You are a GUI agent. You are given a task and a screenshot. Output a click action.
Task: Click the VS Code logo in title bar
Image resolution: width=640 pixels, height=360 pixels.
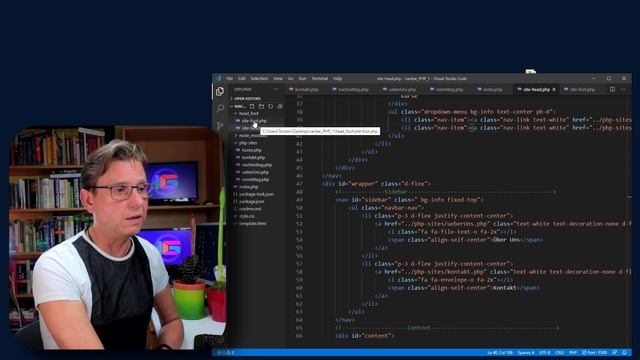click(218, 78)
